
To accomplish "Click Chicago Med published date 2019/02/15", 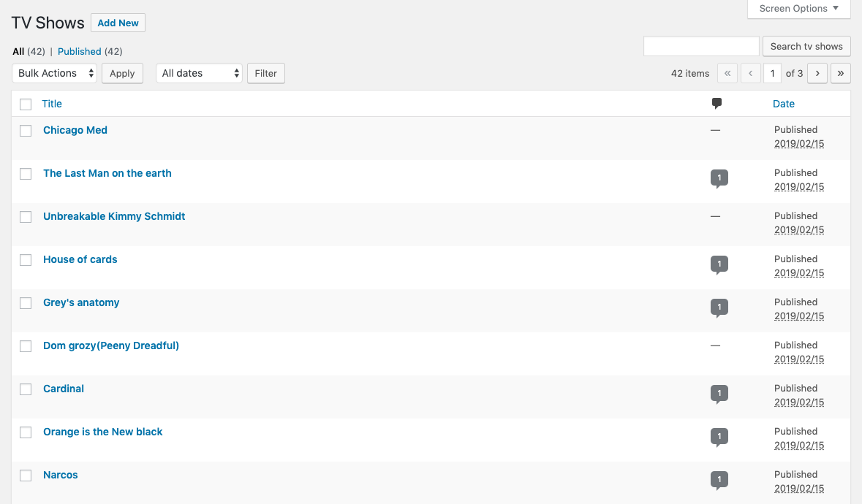I will click(x=799, y=144).
